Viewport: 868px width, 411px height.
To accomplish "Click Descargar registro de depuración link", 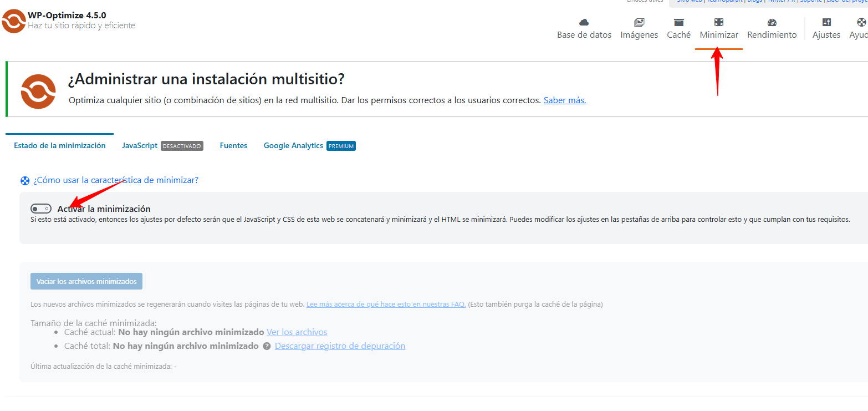I will (x=340, y=346).
